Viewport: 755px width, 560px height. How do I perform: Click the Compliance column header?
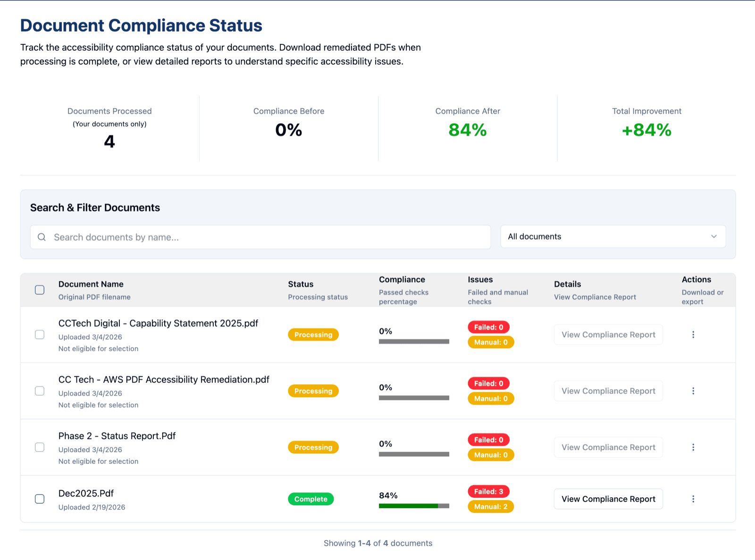point(402,279)
